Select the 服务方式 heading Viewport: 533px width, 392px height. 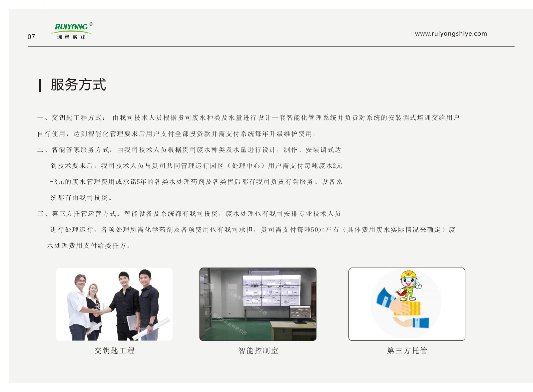click(78, 85)
